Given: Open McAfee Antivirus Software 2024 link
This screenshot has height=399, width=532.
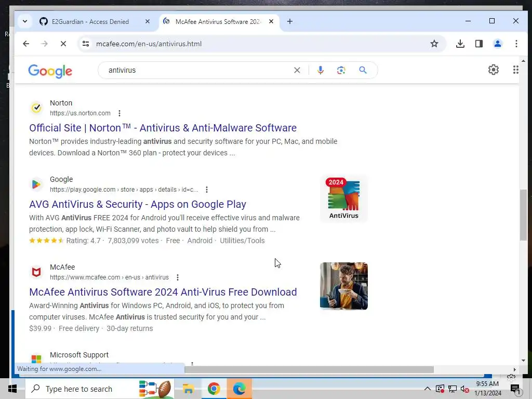Looking at the screenshot, I should (x=163, y=292).
